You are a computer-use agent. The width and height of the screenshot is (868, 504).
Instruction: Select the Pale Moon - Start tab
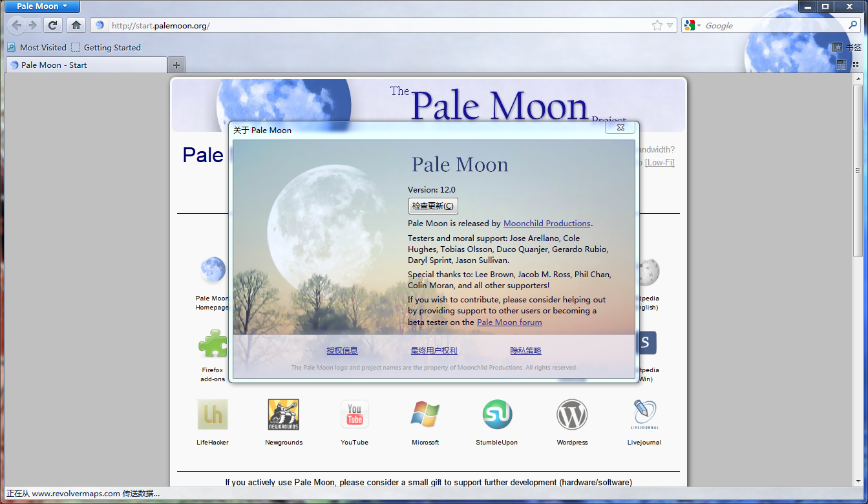pos(87,65)
